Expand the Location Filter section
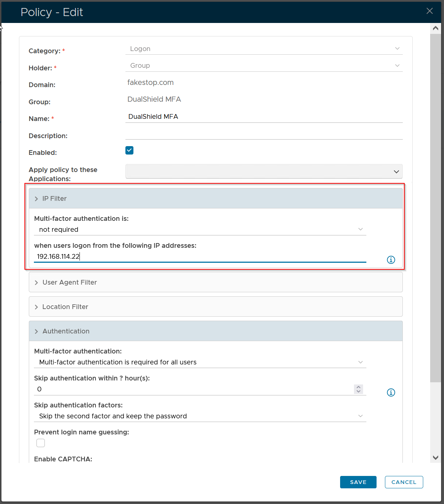The image size is (444, 504). [65, 307]
